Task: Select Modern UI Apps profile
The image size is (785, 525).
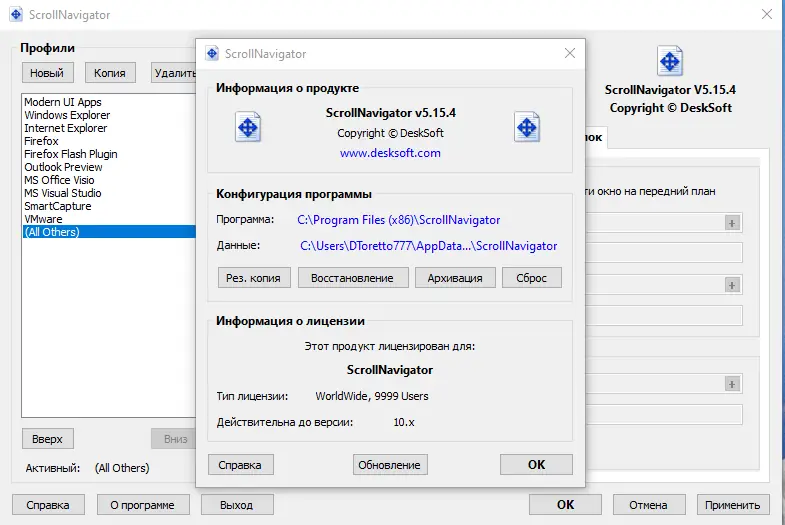Action: pyautogui.click(x=109, y=102)
